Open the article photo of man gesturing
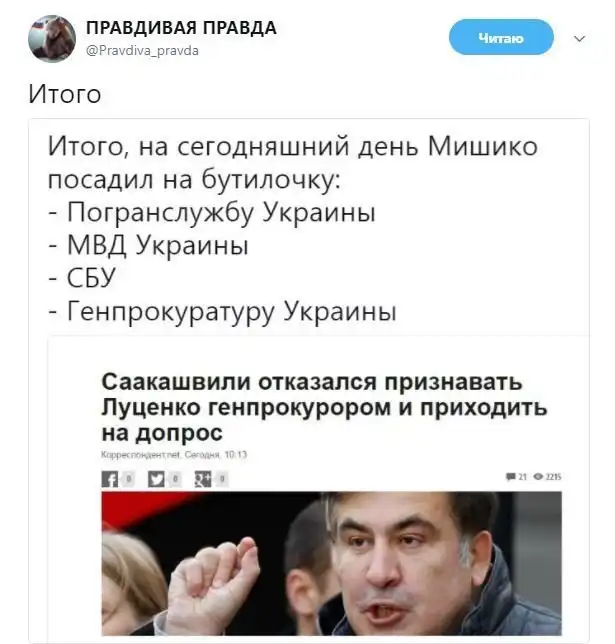Image resolution: width=615 pixels, height=644 pixels. pos(332,564)
